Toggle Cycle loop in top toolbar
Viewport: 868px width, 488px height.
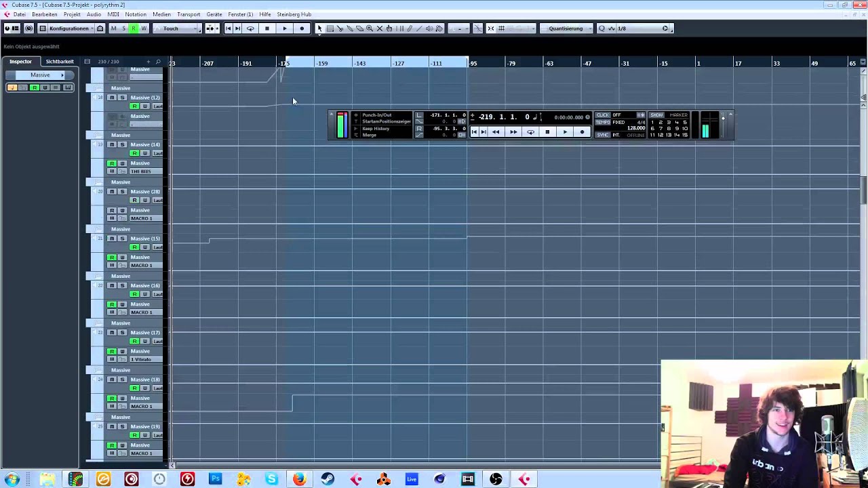pyautogui.click(x=250, y=28)
